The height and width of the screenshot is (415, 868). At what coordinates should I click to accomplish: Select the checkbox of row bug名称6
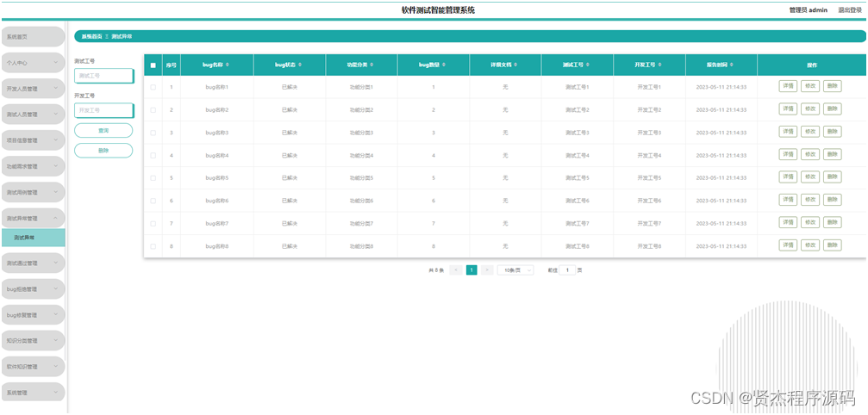coord(153,201)
